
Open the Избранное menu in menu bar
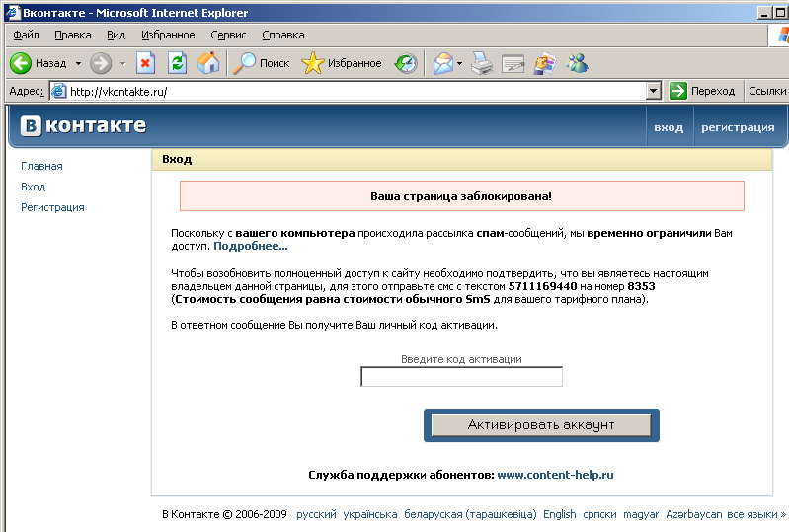pyautogui.click(x=168, y=35)
